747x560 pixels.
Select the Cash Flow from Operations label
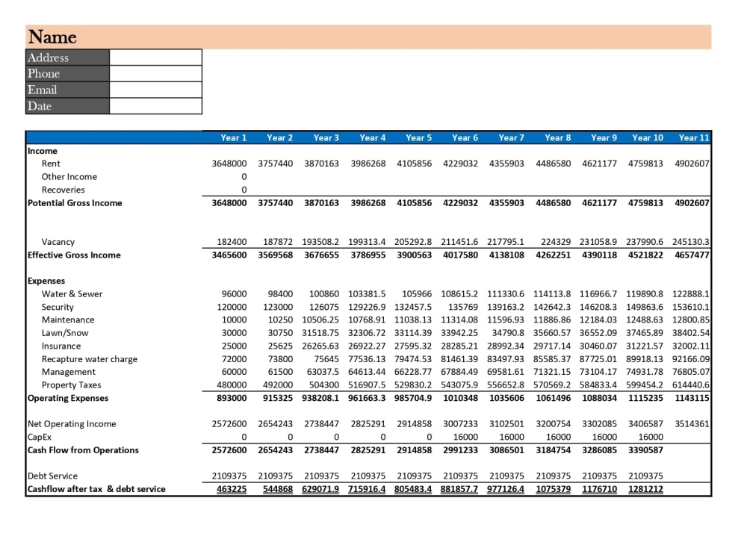pos(83,450)
